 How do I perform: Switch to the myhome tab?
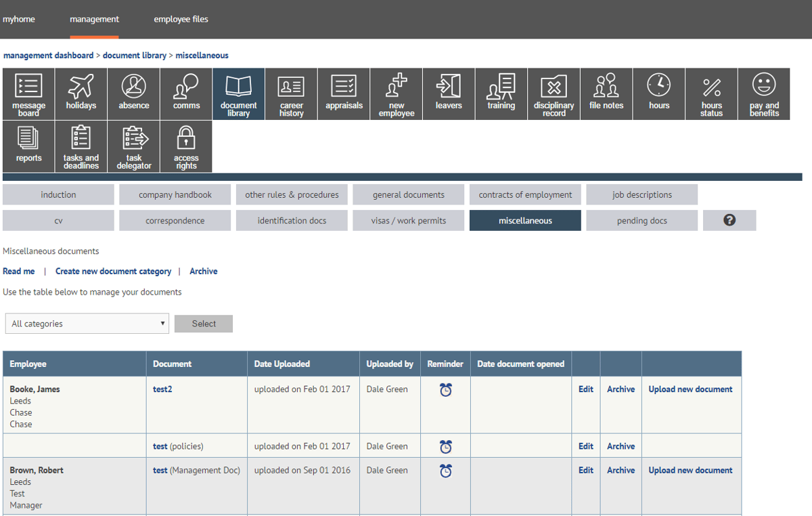tap(19, 19)
